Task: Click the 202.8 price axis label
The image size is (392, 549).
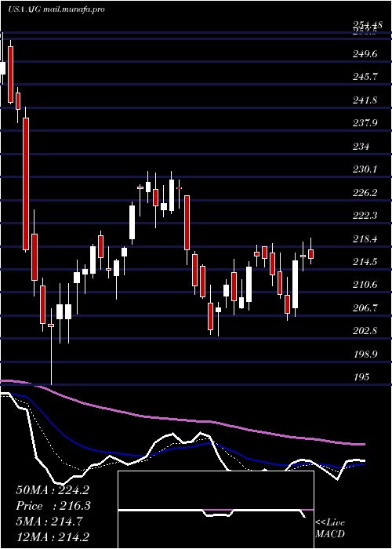Action: 366,331
